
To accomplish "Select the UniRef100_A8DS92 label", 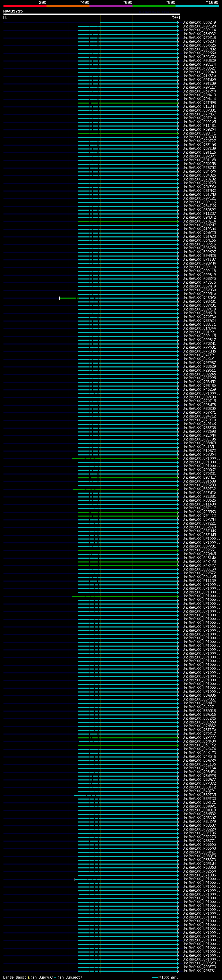I will 199,210.
